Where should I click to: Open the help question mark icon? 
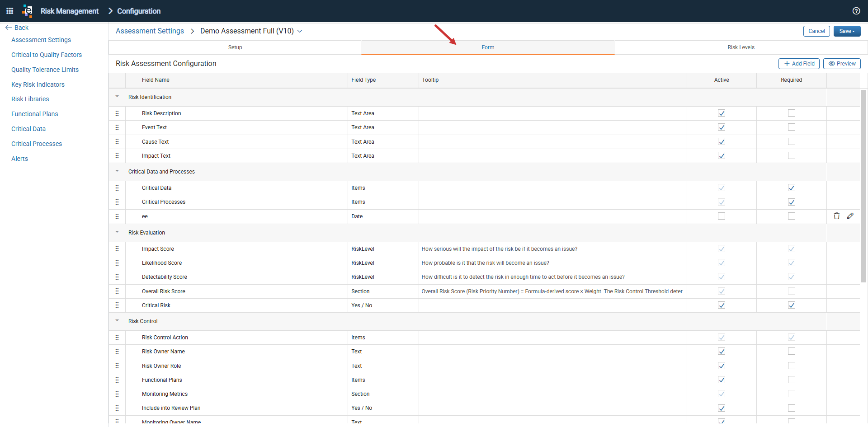click(856, 11)
